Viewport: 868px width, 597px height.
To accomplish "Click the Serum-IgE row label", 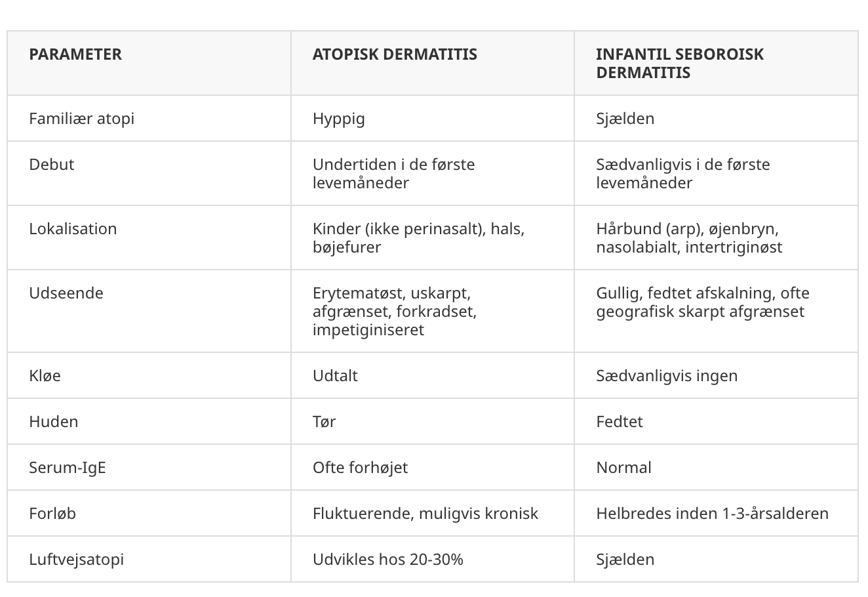I will tap(68, 467).
